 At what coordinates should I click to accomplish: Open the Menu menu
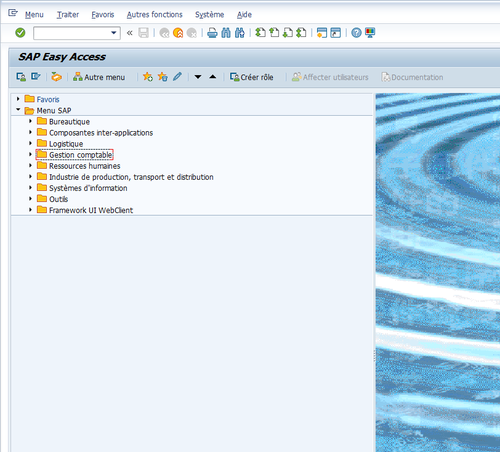pos(34,15)
